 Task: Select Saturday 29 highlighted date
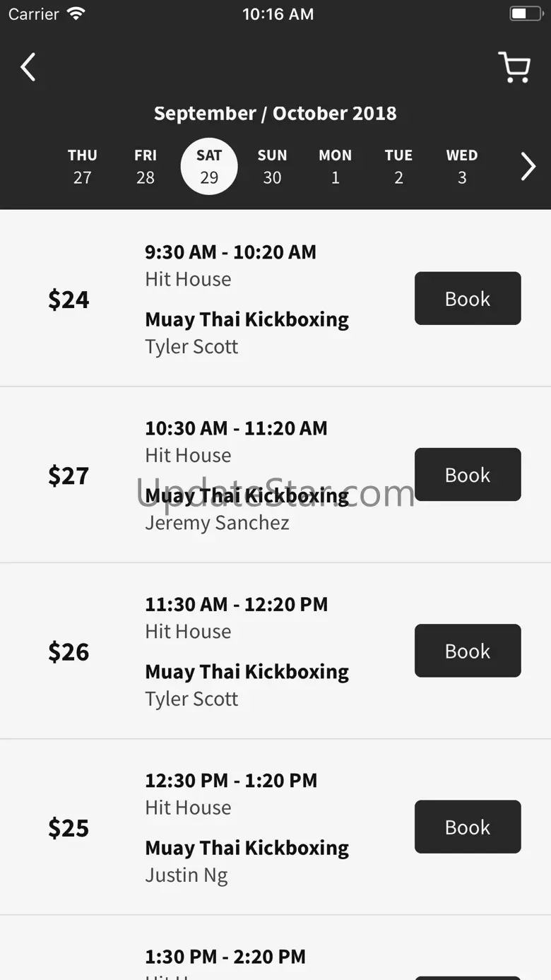coord(209,167)
